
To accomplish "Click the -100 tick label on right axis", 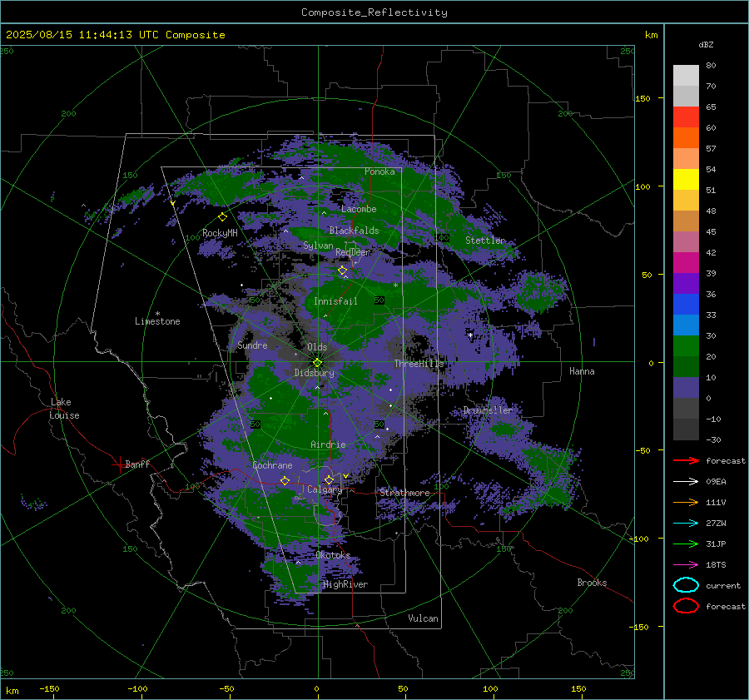I will click(x=639, y=539).
